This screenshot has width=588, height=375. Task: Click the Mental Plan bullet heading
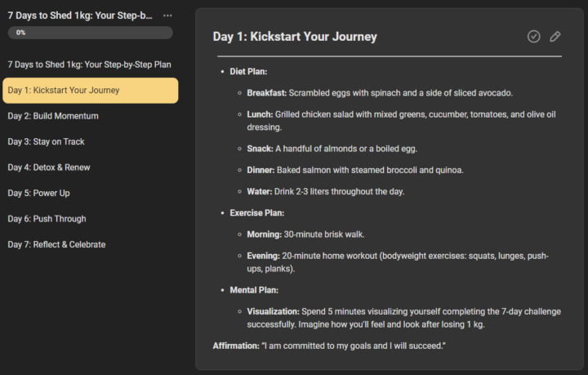pos(254,290)
